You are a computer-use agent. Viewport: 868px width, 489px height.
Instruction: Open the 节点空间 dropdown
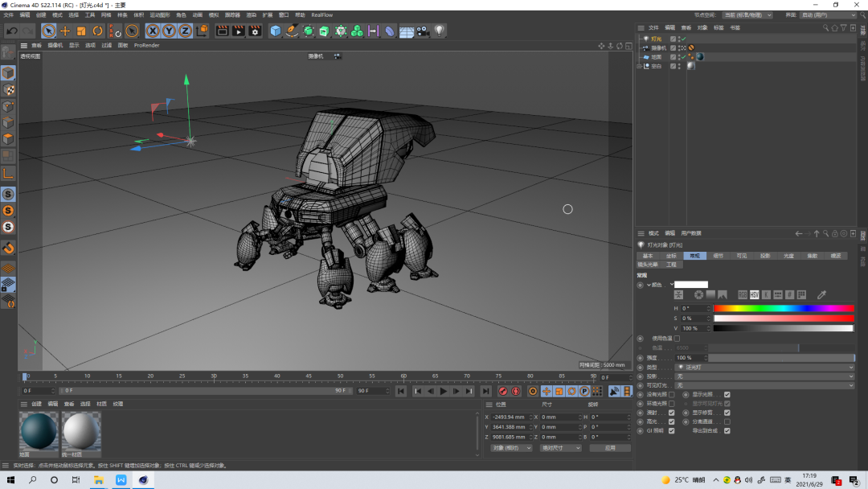pyautogui.click(x=747, y=15)
